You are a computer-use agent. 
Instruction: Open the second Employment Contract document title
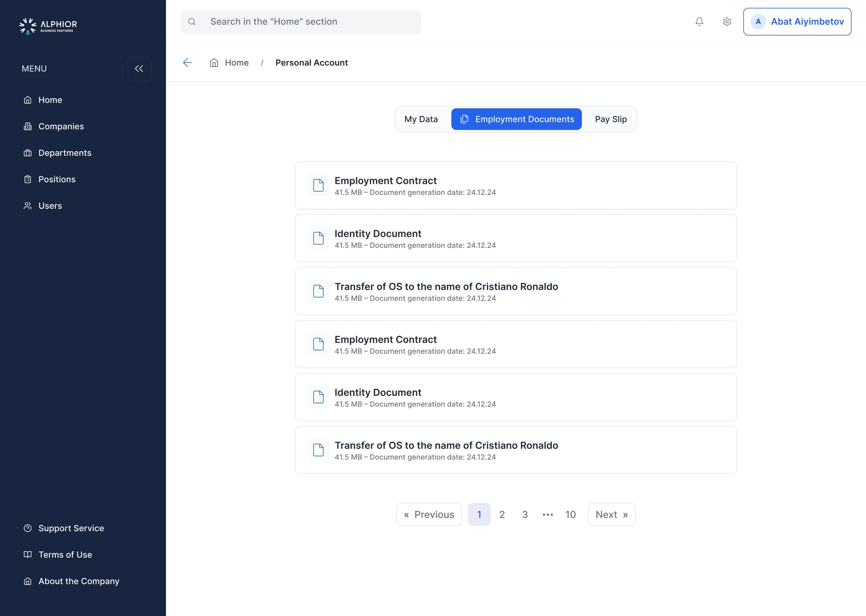coord(385,340)
